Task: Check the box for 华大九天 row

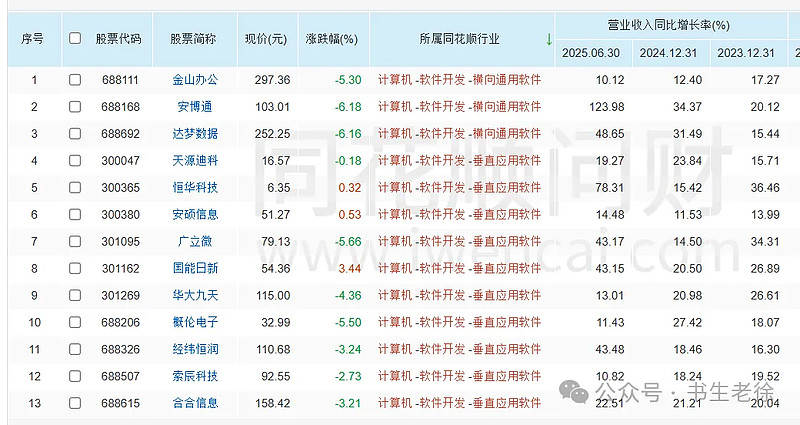Action: 75,295
